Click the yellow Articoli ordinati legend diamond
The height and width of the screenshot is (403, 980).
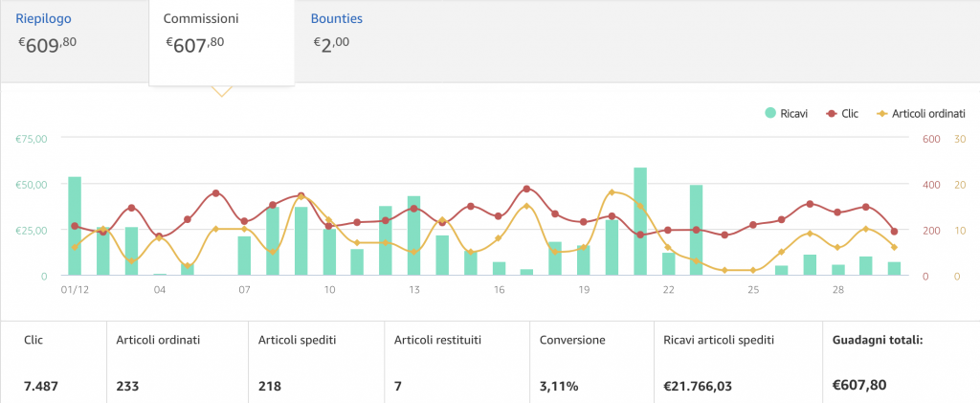[x=882, y=114]
